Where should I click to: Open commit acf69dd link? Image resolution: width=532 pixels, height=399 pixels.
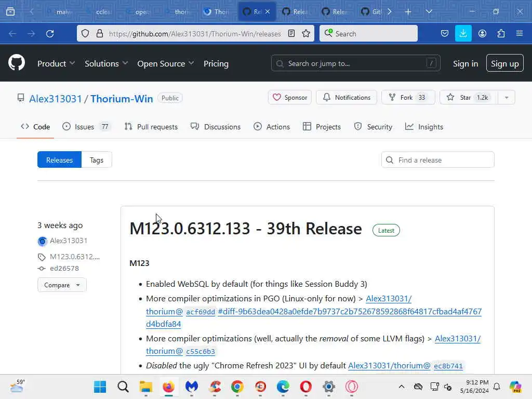(201, 312)
